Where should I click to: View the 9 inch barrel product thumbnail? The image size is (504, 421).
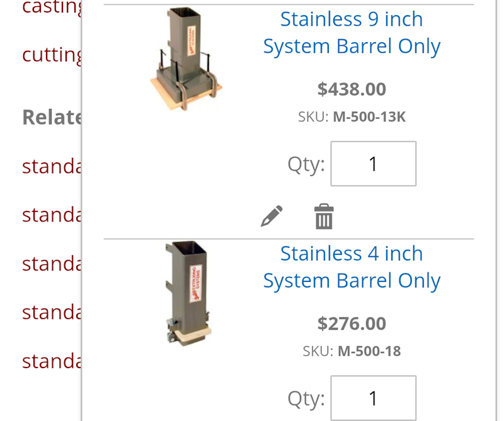point(186,60)
